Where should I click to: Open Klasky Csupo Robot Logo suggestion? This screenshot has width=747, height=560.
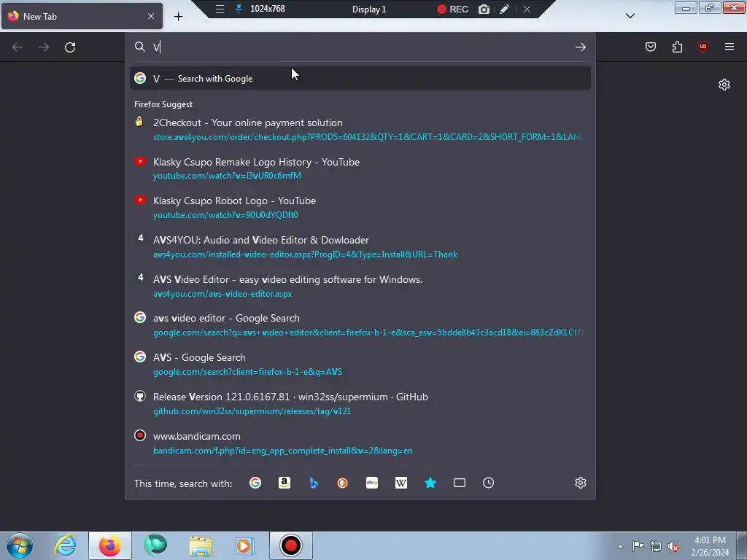click(360, 208)
